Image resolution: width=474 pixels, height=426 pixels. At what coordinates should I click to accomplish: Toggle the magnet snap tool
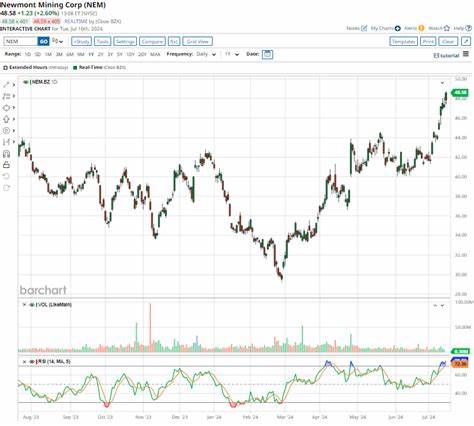pos(6,153)
